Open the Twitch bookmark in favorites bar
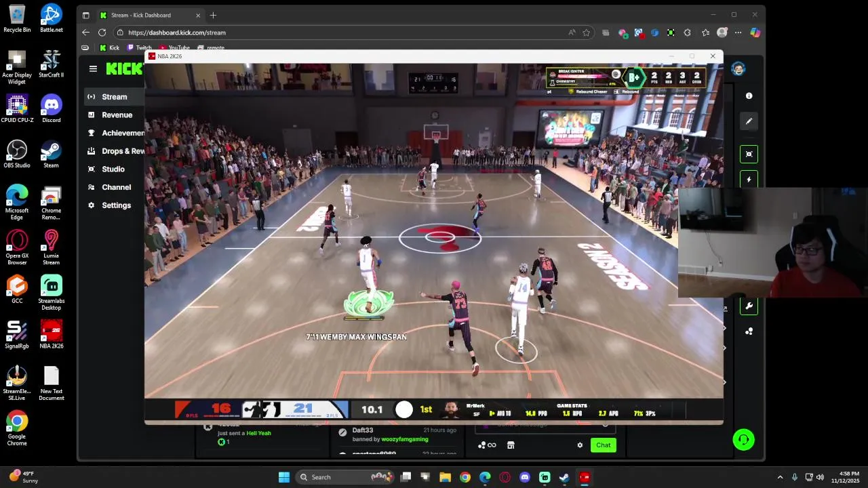 (139, 48)
